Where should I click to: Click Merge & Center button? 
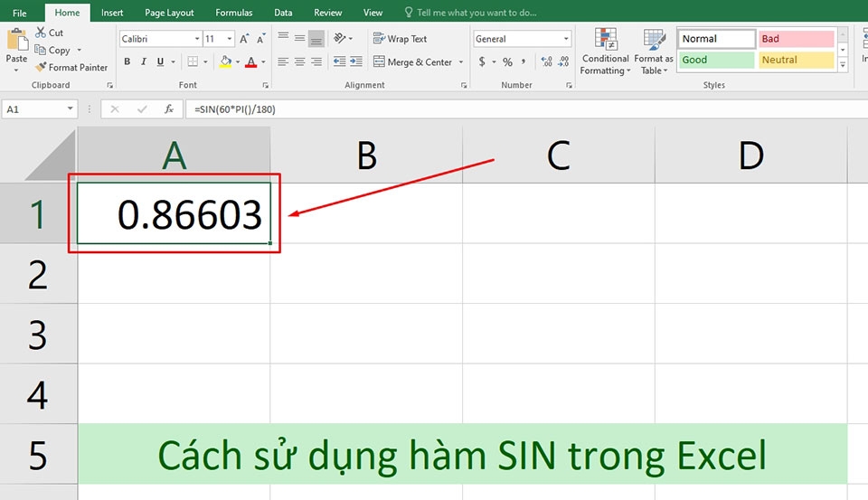(412, 62)
